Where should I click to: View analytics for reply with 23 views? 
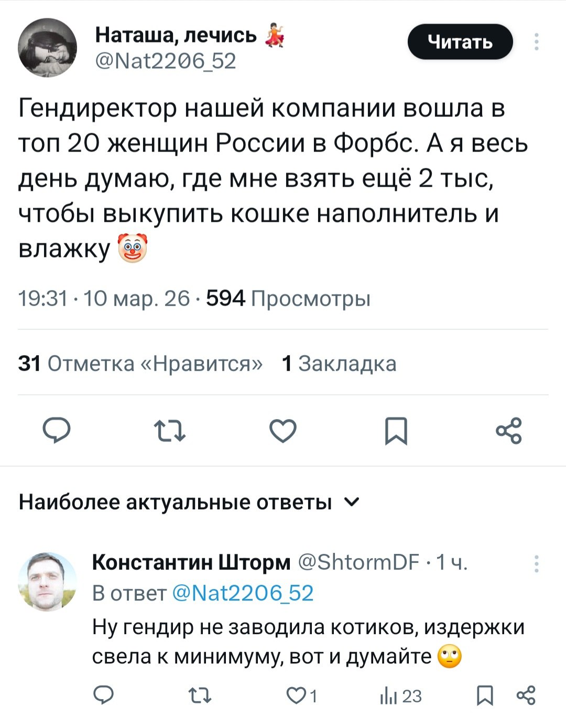coord(400,695)
